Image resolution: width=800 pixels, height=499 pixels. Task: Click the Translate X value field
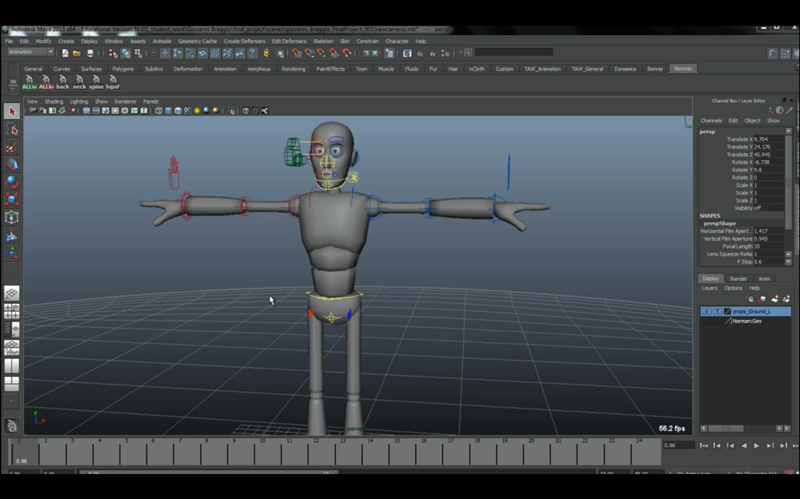coord(768,139)
